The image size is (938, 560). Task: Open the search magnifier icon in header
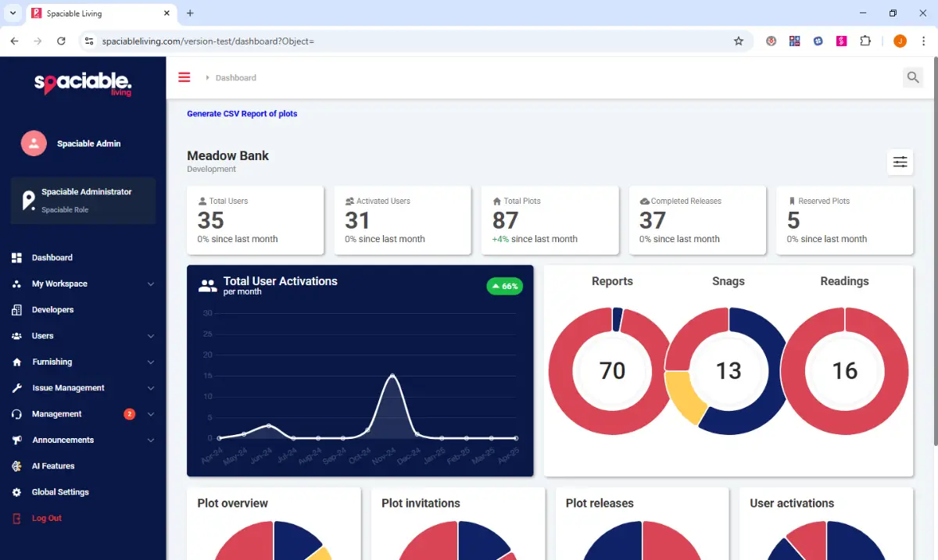[x=912, y=77]
